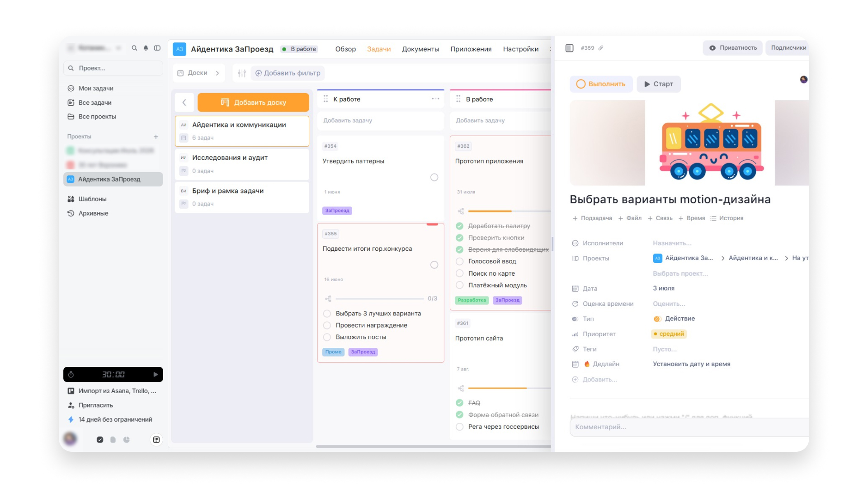This screenshot has height=488, width=868.
Task: Collapse boards list with back arrow
Action: pyautogui.click(x=184, y=103)
